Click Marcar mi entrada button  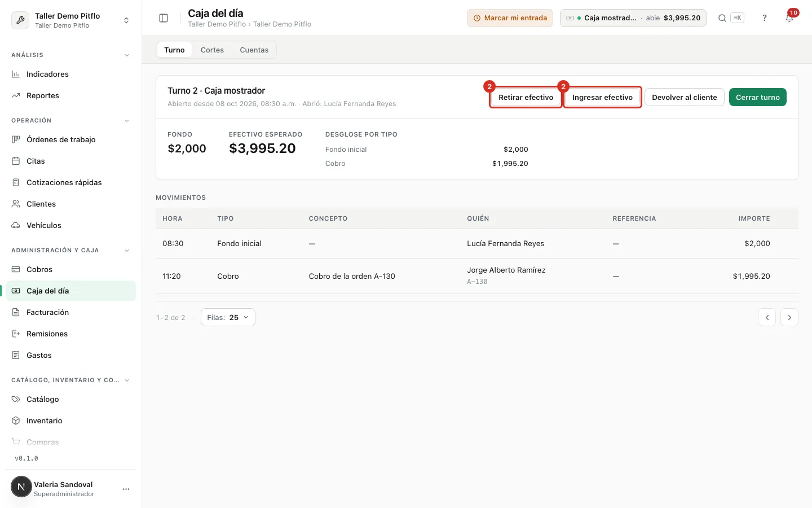[510, 18]
